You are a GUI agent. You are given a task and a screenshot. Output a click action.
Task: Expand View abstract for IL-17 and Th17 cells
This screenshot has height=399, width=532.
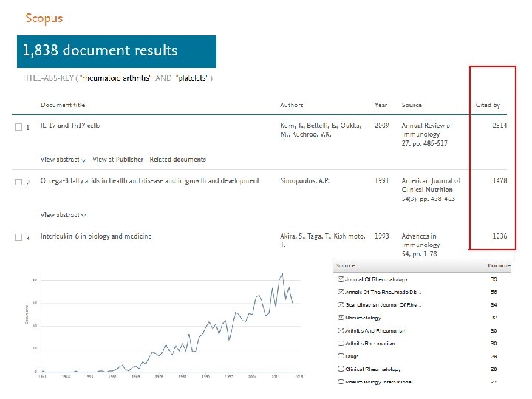(63, 160)
